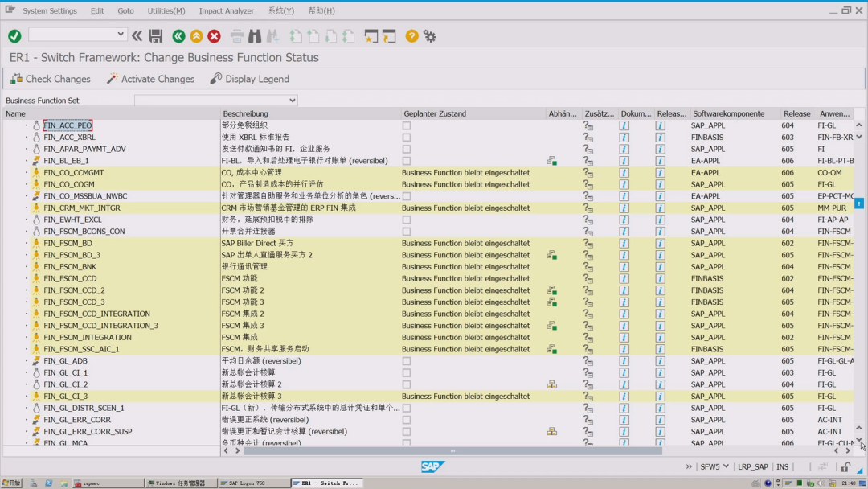Click the Generate Shortcut icon

coord(389,36)
